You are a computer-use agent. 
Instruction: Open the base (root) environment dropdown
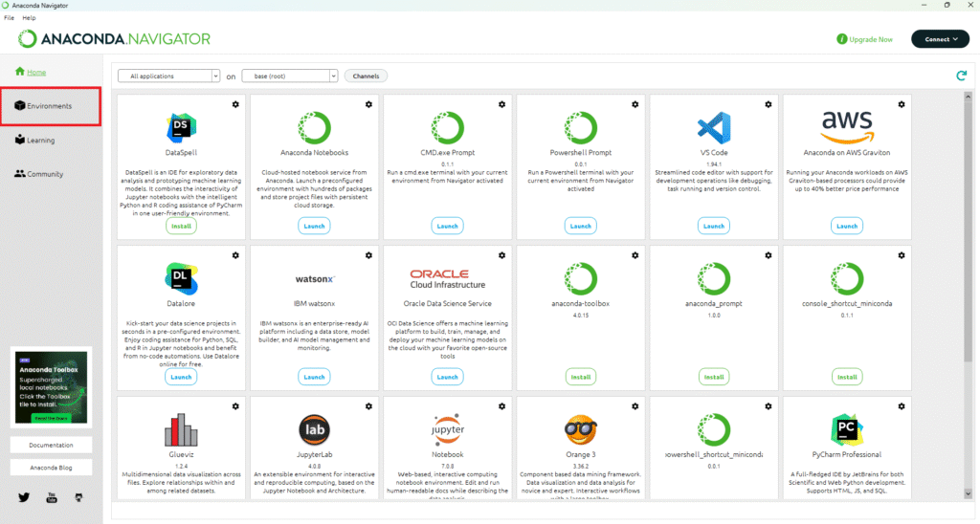(x=290, y=76)
